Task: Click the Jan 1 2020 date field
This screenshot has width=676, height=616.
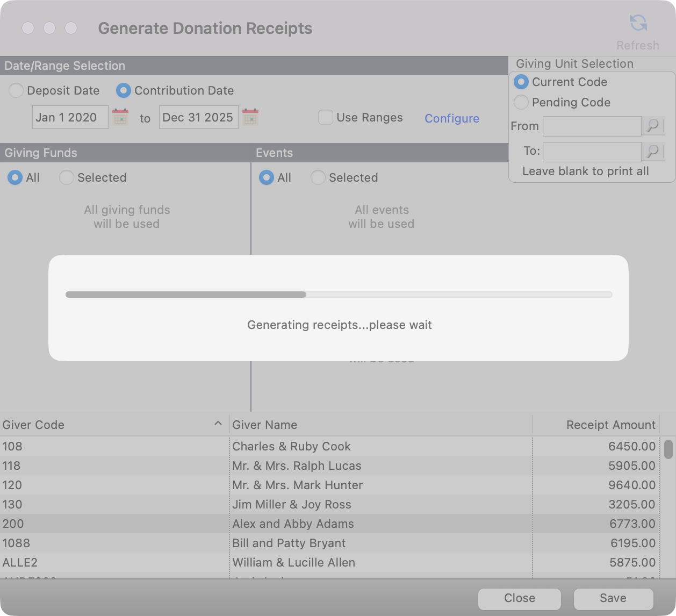Action: pyautogui.click(x=70, y=117)
